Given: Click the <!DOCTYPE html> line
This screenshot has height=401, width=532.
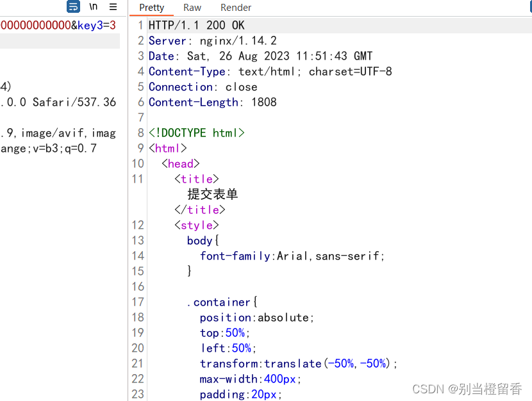Looking at the screenshot, I should point(196,133).
